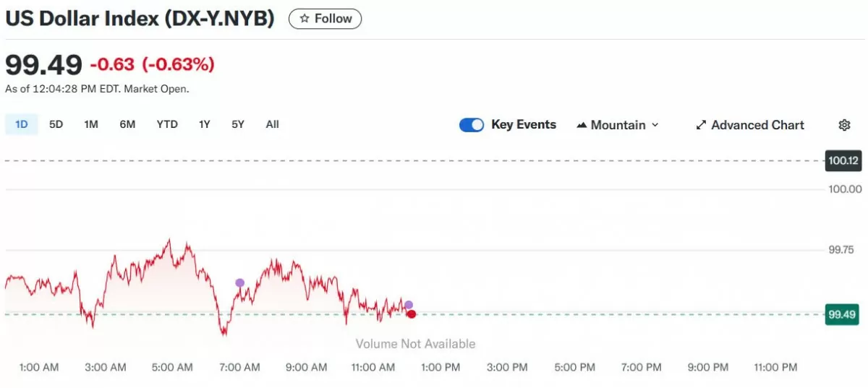Open the Advanced Chart link
Viewport: 868px width, 388px height.
[x=757, y=125]
